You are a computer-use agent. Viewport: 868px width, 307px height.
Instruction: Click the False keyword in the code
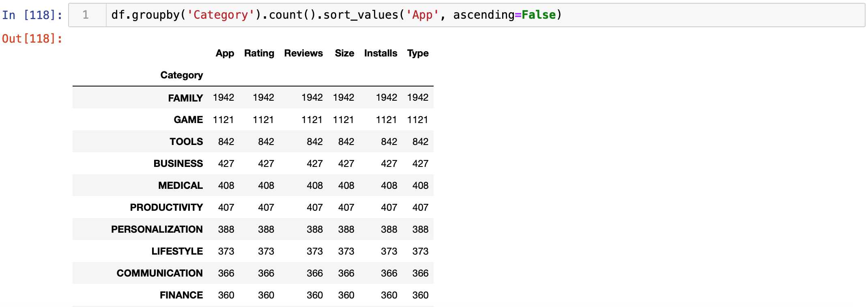(x=539, y=15)
